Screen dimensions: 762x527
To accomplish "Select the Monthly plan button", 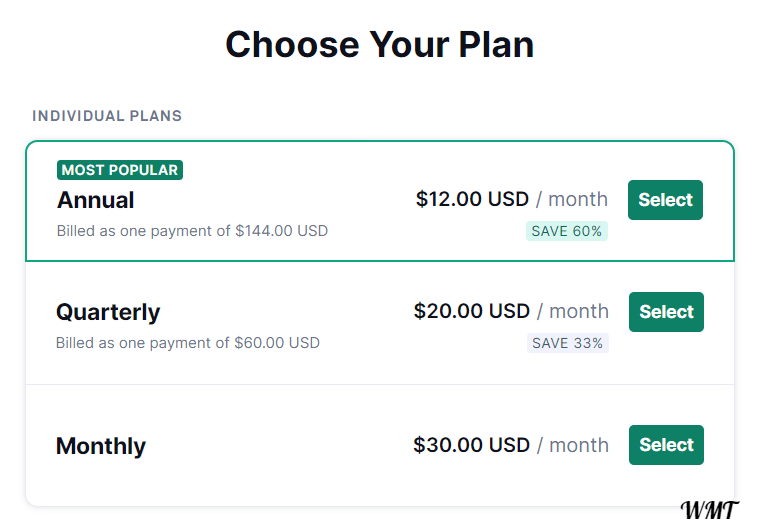I will point(666,445).
